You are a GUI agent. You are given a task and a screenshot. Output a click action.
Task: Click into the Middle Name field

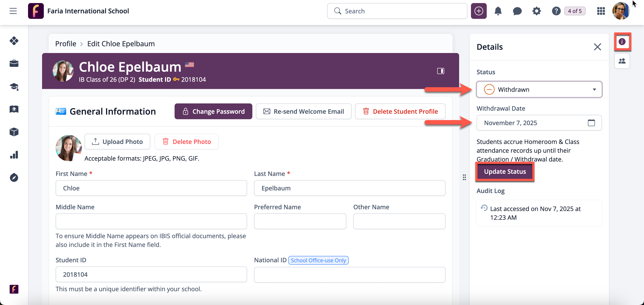[x=151, y=221]
